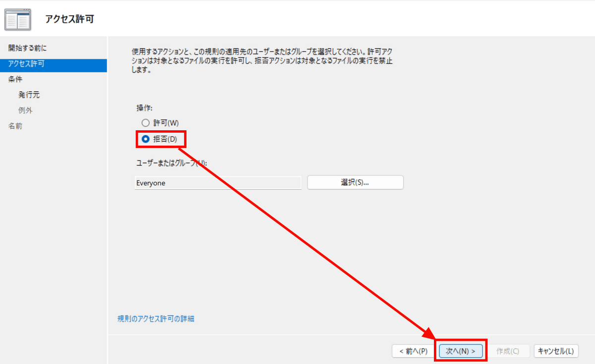595x364 pixels.
Task: Proceed with the 次へ(N) > button
Action: pyautogui.click(x=461, y=351)
